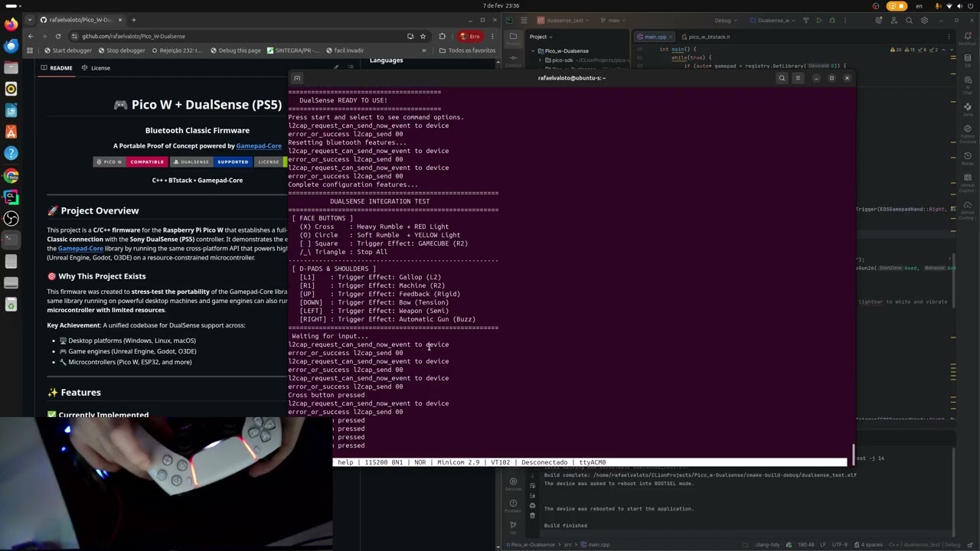The width and height of the screenshot is (980, 551).
Task: Open new terminal tab icon
Action: (297, 78)
